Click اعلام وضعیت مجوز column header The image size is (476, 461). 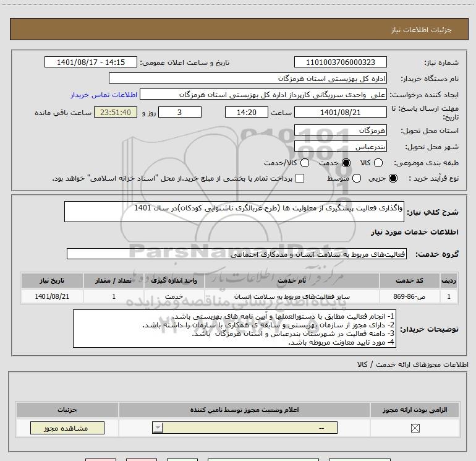click(x=244, y=410)
